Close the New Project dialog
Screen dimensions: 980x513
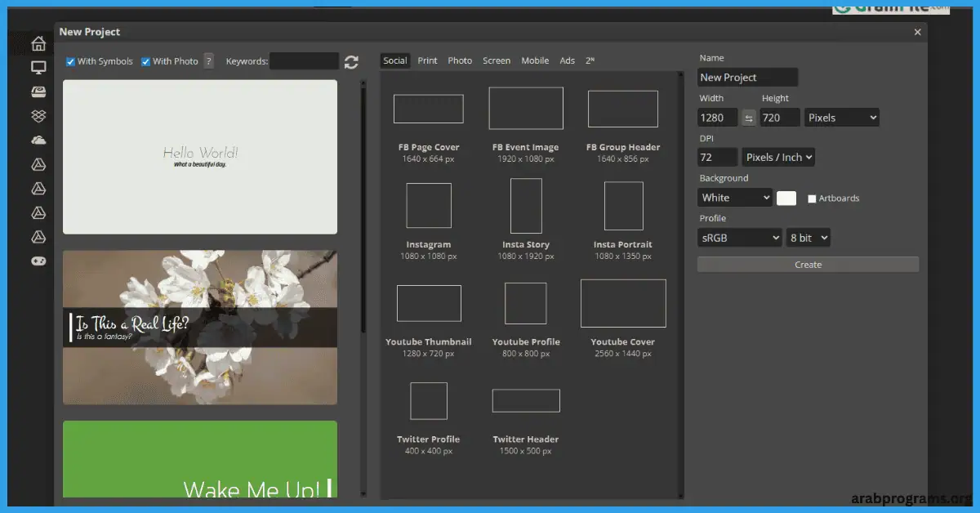pos(917,32)
